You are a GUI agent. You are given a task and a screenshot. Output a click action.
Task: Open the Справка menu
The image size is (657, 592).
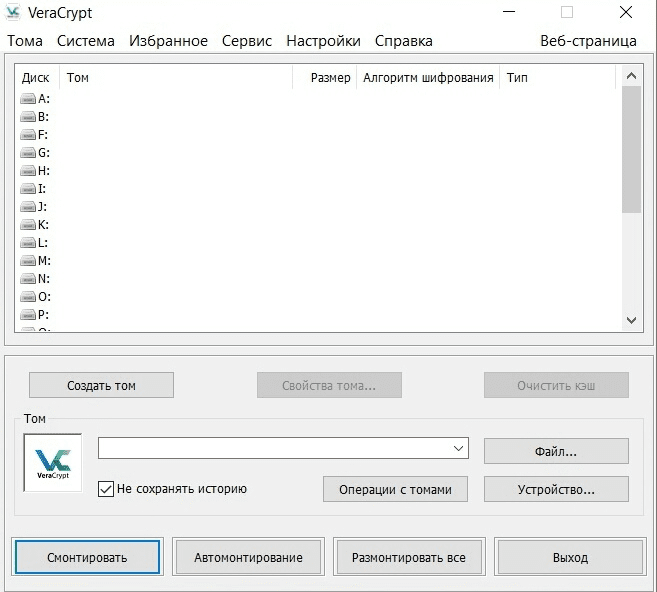[404, 41]
